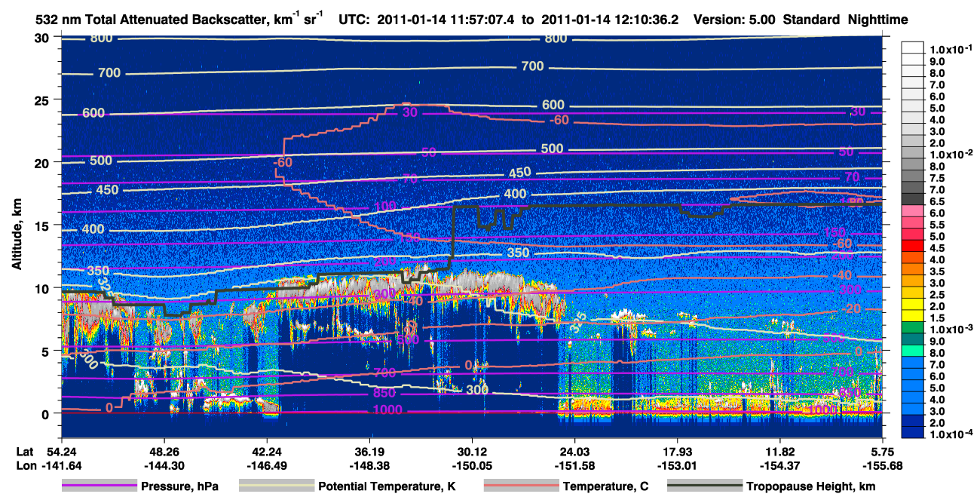Click the colorbar label '1.5'

pyautogui.click(x=939, y=319)
